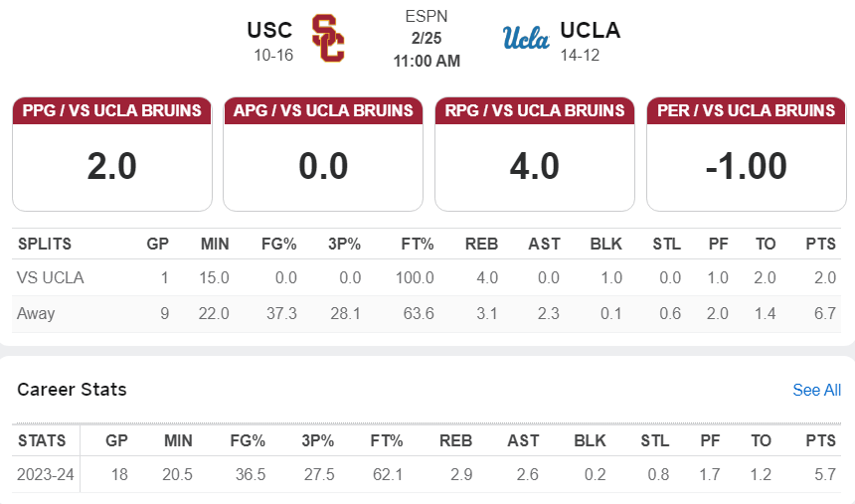The height and width of the screenshot is (504, 855).
Task: Click the Career Stats section heading
Action: (72, 390)
